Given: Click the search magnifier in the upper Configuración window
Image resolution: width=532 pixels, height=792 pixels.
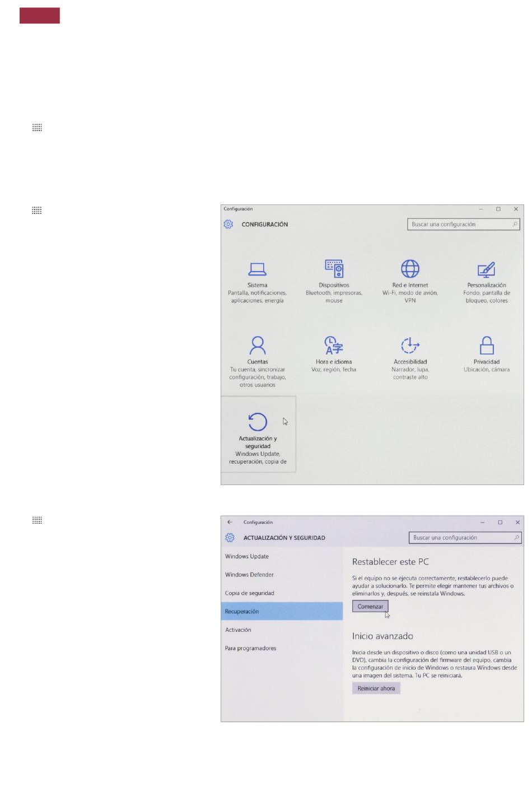Looking at the screenshot, I should (x=515, y=224).
